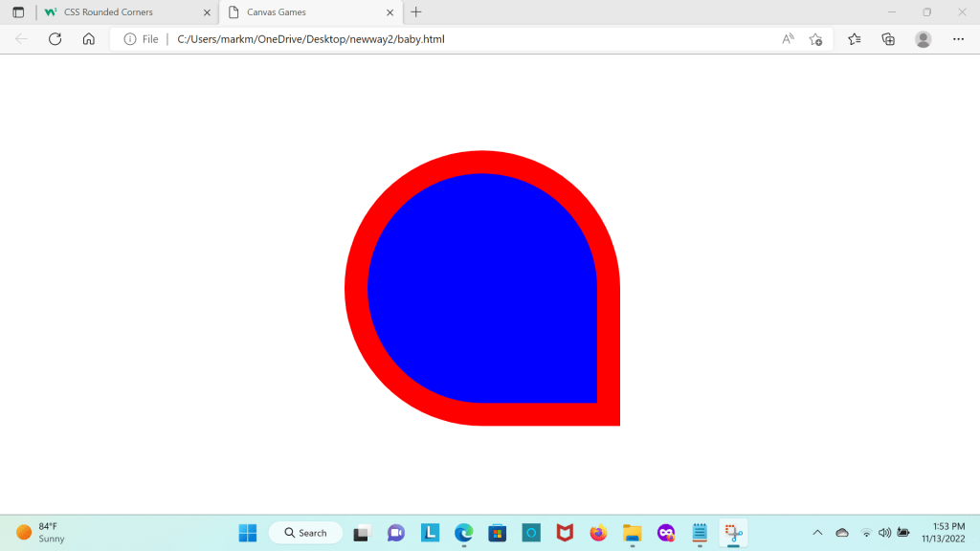
Task: Open the Favorites list
Action: click(x=855, y=39)
